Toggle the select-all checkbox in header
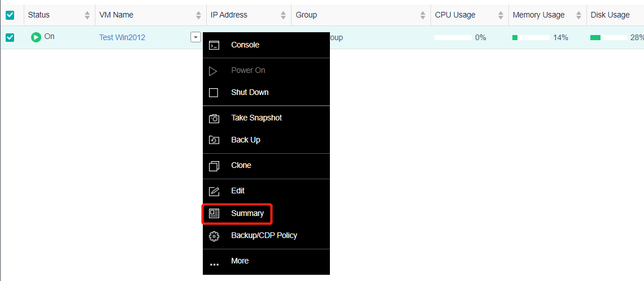The width and height of the screenshot is (644, 281). click(10, 15)
